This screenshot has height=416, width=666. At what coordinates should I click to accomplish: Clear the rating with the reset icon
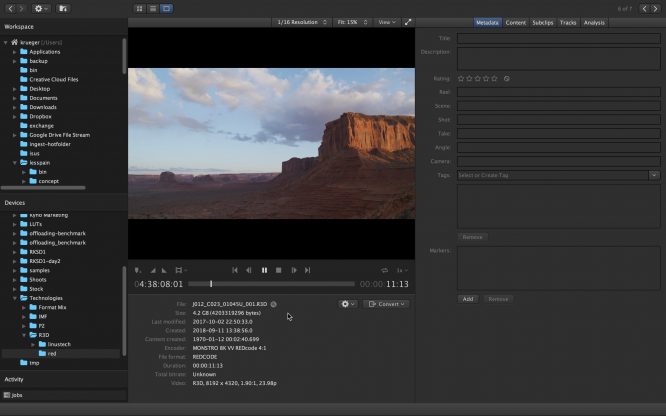(507, 78)
